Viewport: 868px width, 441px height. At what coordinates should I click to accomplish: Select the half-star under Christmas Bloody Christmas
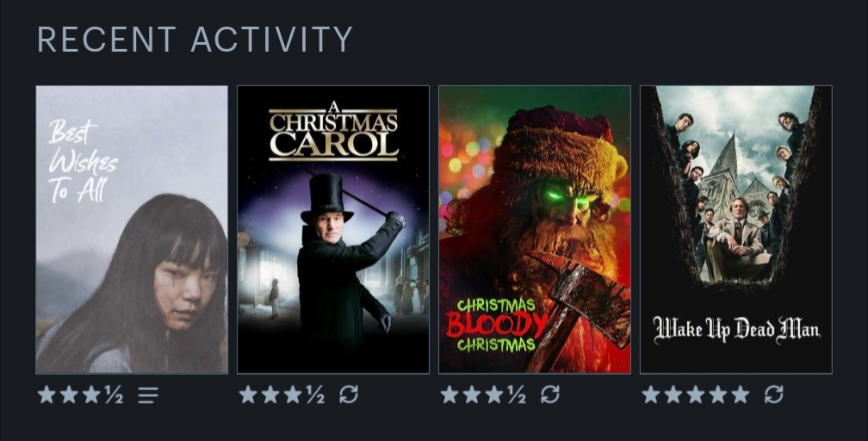point(517,395)
